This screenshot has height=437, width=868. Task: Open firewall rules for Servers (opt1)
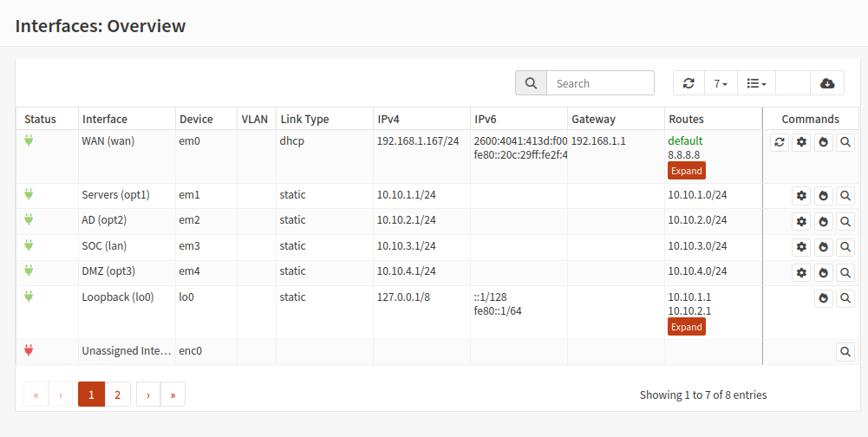pyautogui.click(x=824, y=196)
